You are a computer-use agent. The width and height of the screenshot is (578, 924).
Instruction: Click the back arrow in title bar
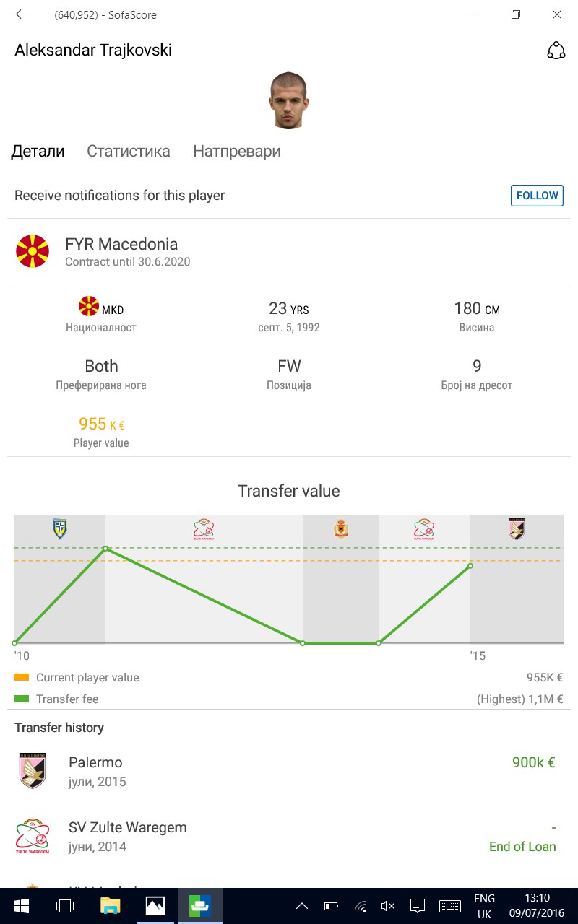click(21, 14)
